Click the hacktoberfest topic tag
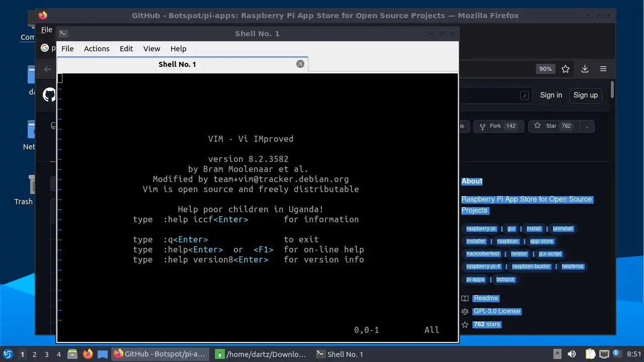 pyautogui.click(x=483, y=254)
